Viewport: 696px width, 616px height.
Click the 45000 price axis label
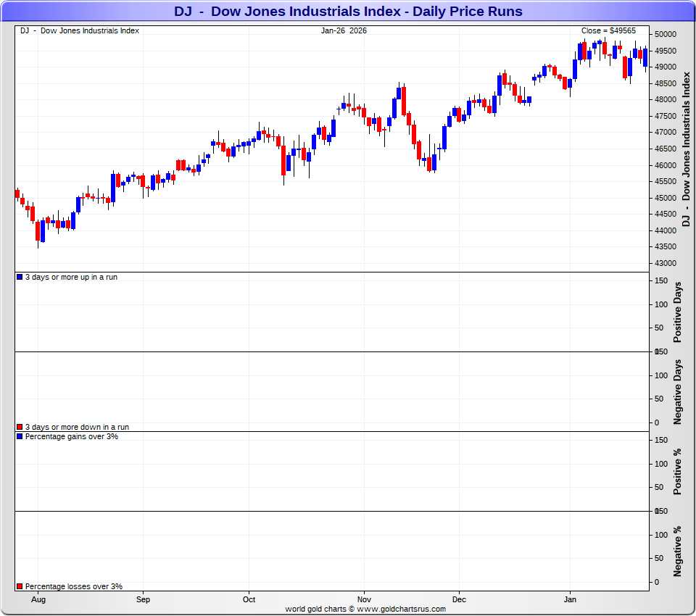click(x=666, y=198)
